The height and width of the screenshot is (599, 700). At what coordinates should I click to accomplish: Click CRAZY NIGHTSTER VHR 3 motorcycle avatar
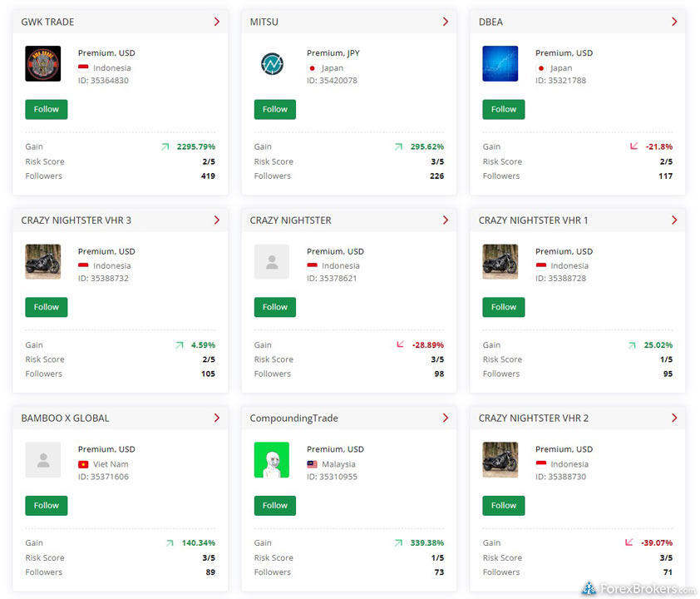pyautogui.click(x=42, y=262)
